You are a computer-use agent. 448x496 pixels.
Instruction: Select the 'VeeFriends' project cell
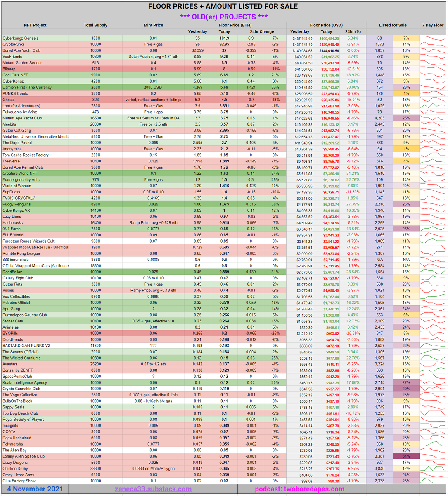click(35, 57)
